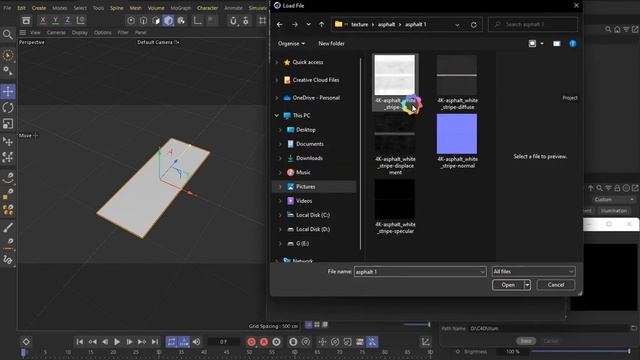This screenshot has width=640, height=360.
Task: Click the Up one level arrow in dialog
Action: (x=322, y=24)
